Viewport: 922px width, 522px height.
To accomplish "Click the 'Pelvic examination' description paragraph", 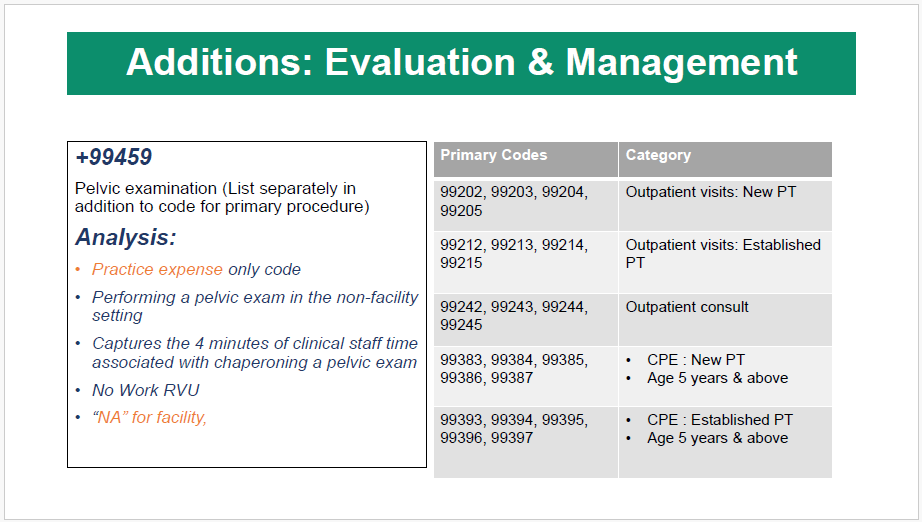I will pos(221,197).
